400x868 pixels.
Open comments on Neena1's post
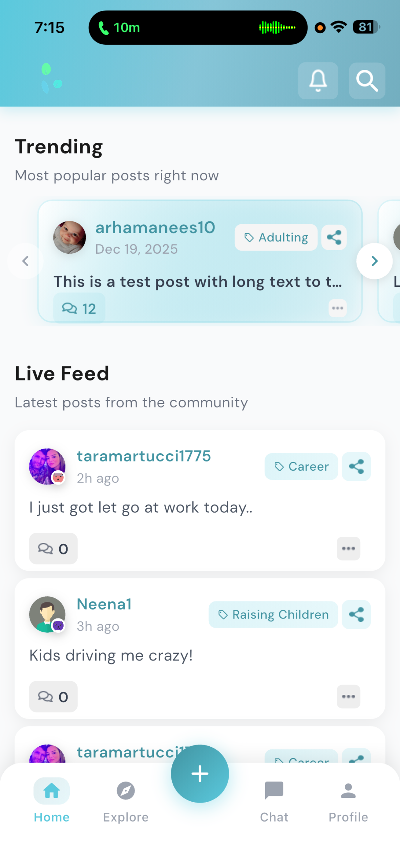(x=53, y=696)
